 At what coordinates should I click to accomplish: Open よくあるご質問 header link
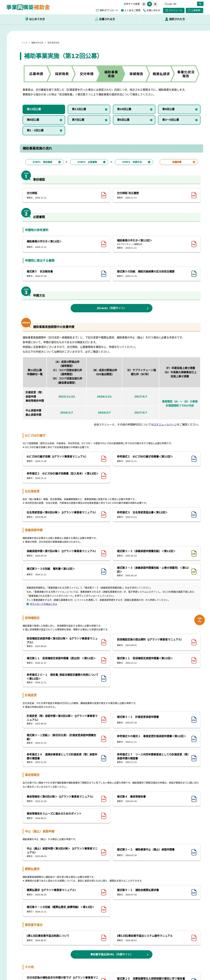pos(131,10)
